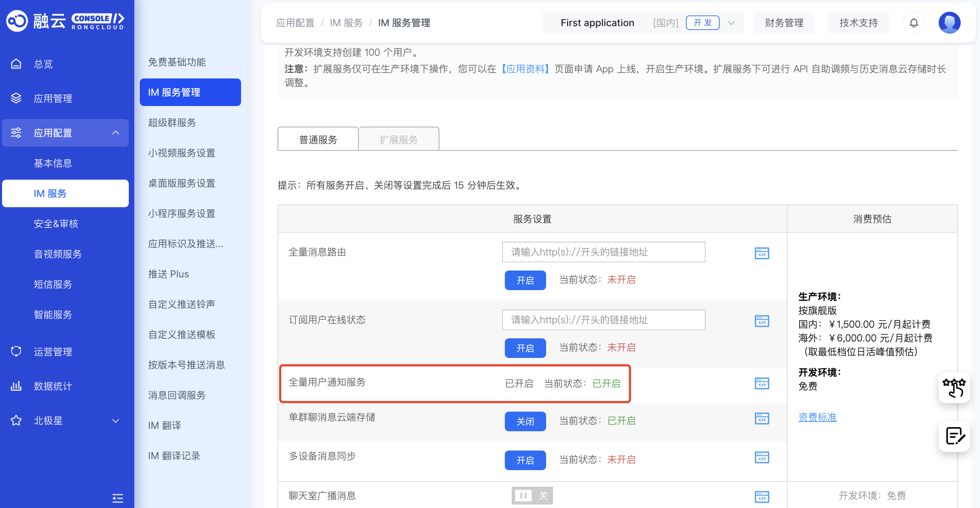Focus the 订阅用户在线状态 URL input field
Viewport: 980px width, 508px height.
603,319
